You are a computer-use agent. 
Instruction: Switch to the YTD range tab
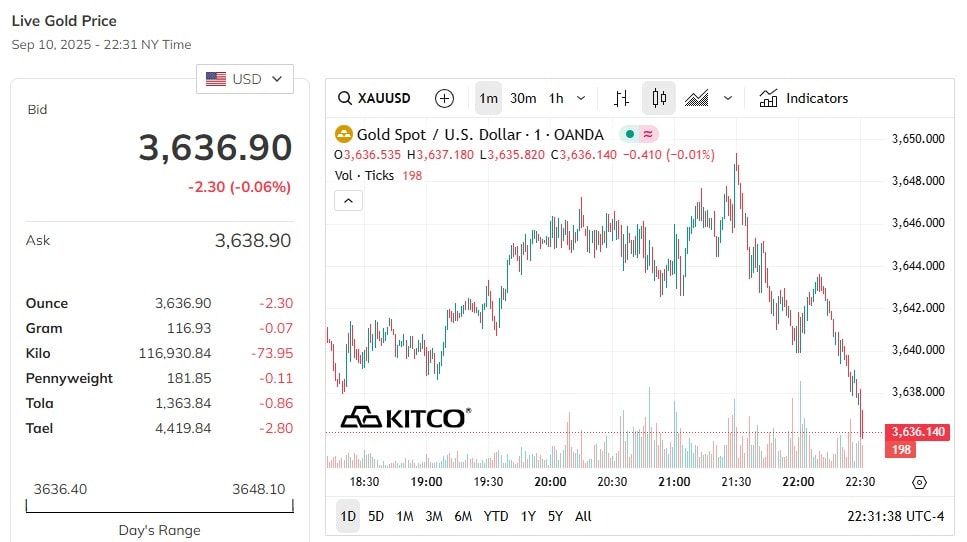coord(495,516)
